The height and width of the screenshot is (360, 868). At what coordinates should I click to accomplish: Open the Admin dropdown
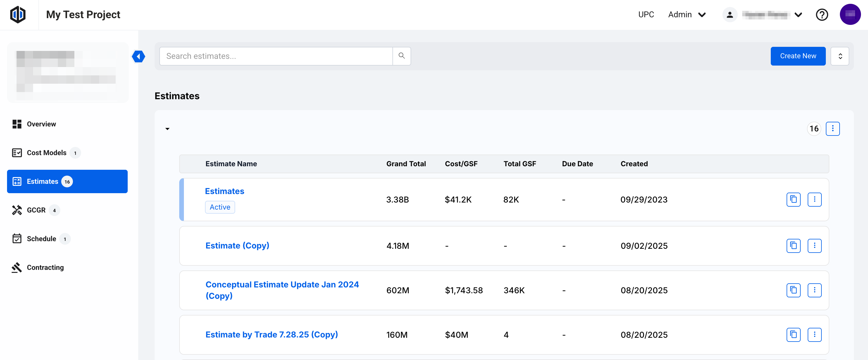(x=687, y=15)
